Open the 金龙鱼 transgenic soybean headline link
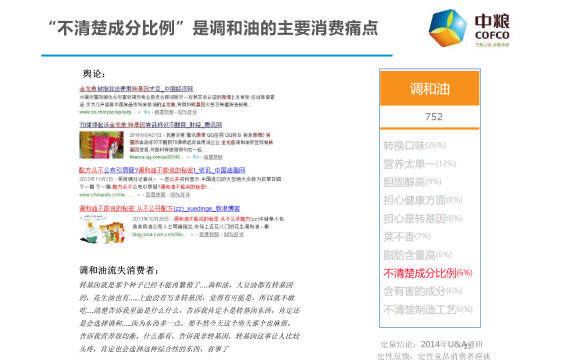The height and width of the screenshot is (360, 570). click(x=136, y=89)
